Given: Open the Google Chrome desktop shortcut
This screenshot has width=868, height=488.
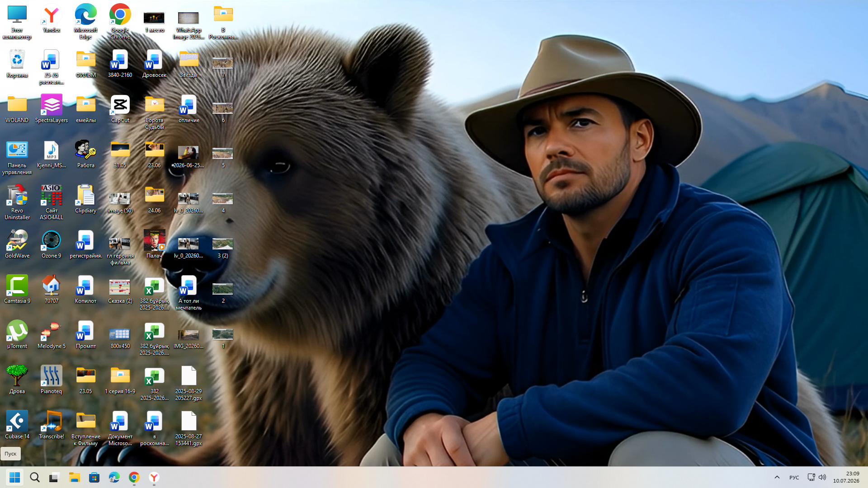Looking at the screenshot, I should 120,21.
